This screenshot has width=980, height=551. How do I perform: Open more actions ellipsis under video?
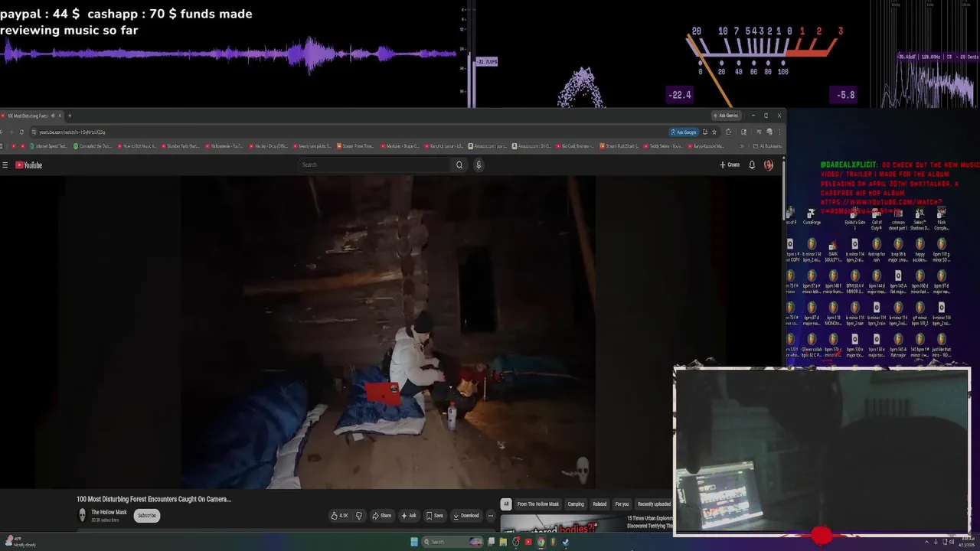pos(491,515)
